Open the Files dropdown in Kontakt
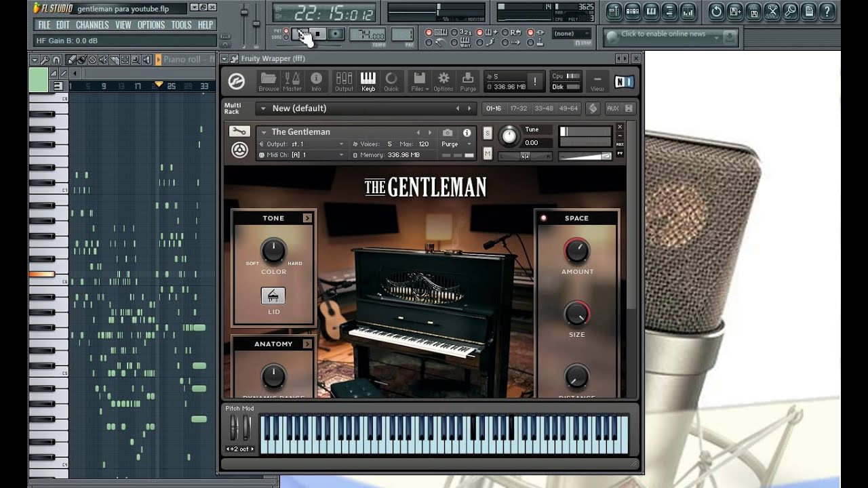868x488 pixels. point(420,81)
